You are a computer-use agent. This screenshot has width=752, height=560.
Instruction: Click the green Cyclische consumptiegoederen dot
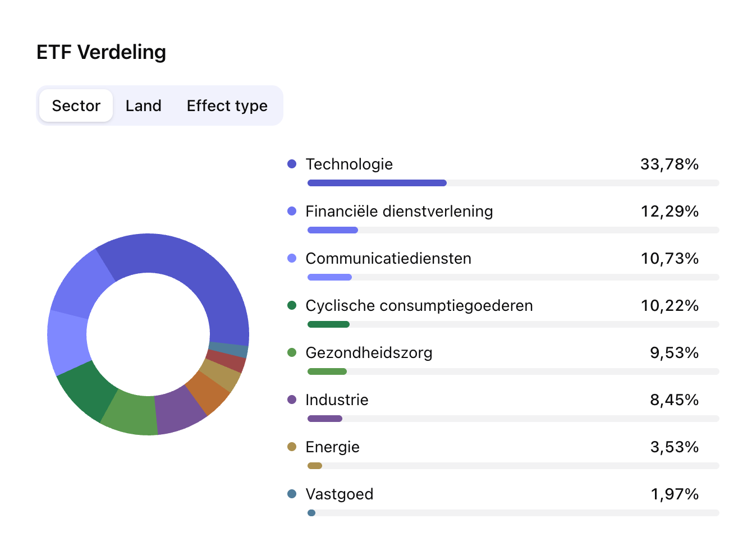point(292,305)
